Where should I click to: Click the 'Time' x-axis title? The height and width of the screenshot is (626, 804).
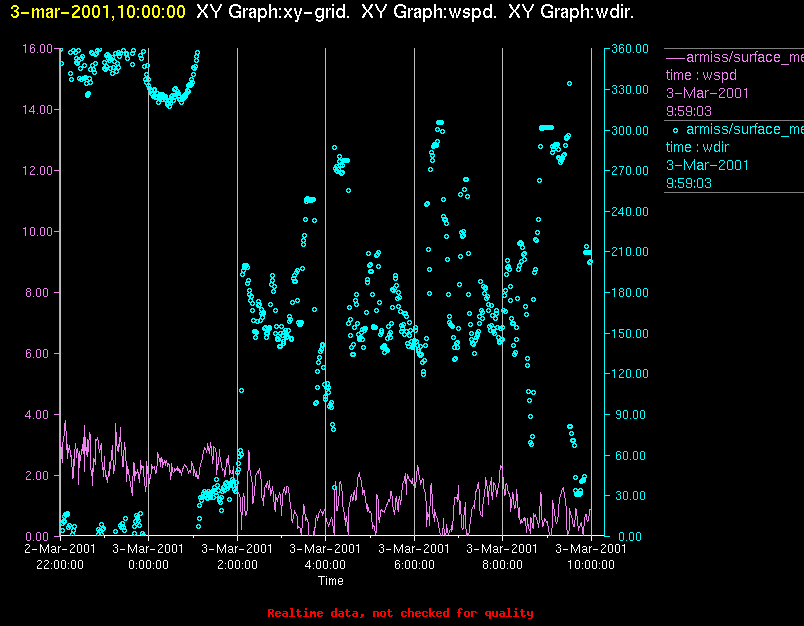coord(331,581)
